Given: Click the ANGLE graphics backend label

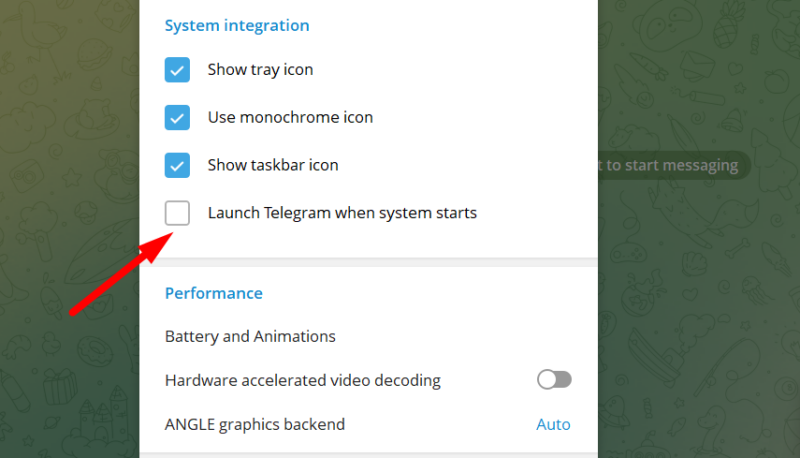Looking at the screenshot, I should coord(255,424).
